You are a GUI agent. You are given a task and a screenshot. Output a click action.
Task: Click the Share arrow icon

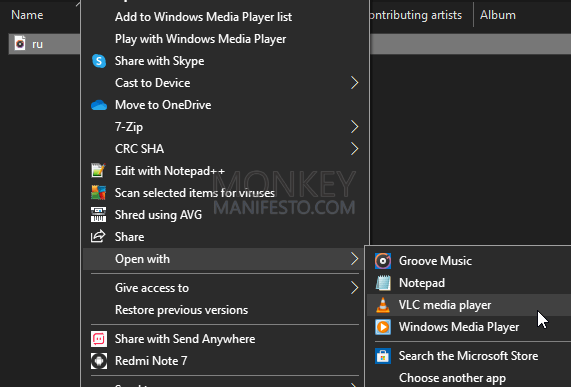pyautogui.click(x=98, y=237)
